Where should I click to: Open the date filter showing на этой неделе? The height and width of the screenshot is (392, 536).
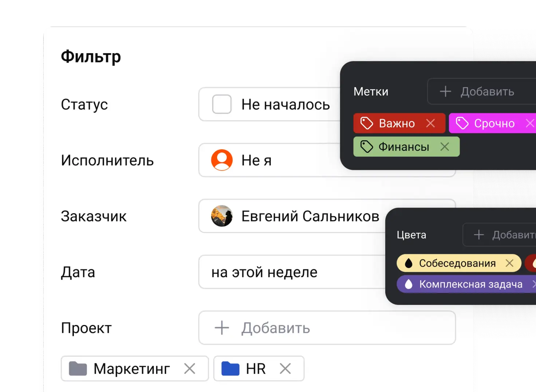pos(265,272)
